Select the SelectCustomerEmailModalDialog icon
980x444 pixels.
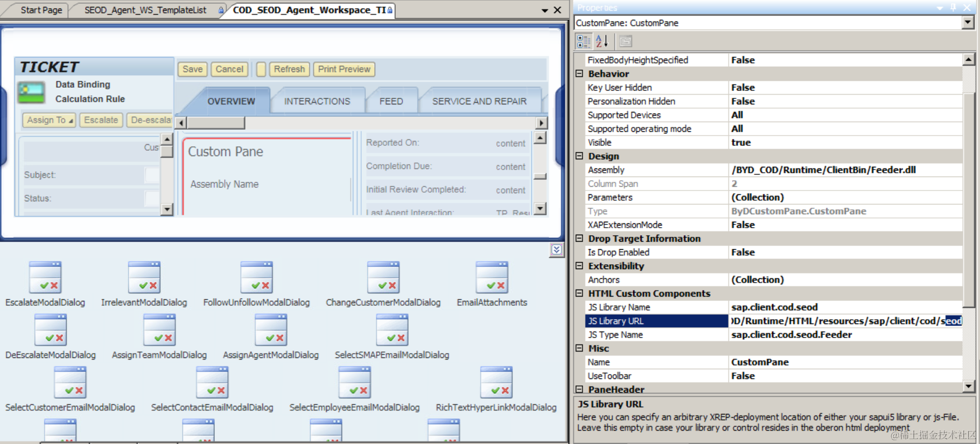[x=70, y=382]
